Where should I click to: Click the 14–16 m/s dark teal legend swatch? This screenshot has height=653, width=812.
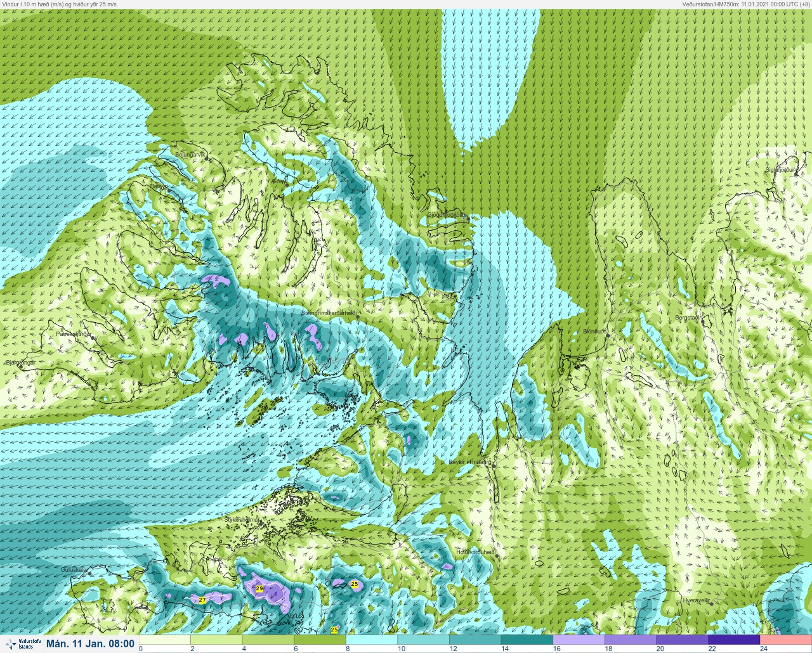[x=527, y=640]
